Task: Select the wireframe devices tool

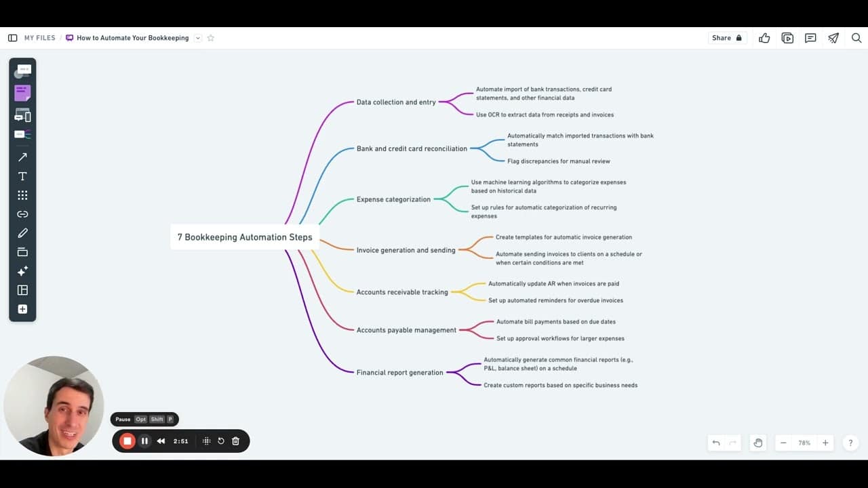Action: click(22, 116)
